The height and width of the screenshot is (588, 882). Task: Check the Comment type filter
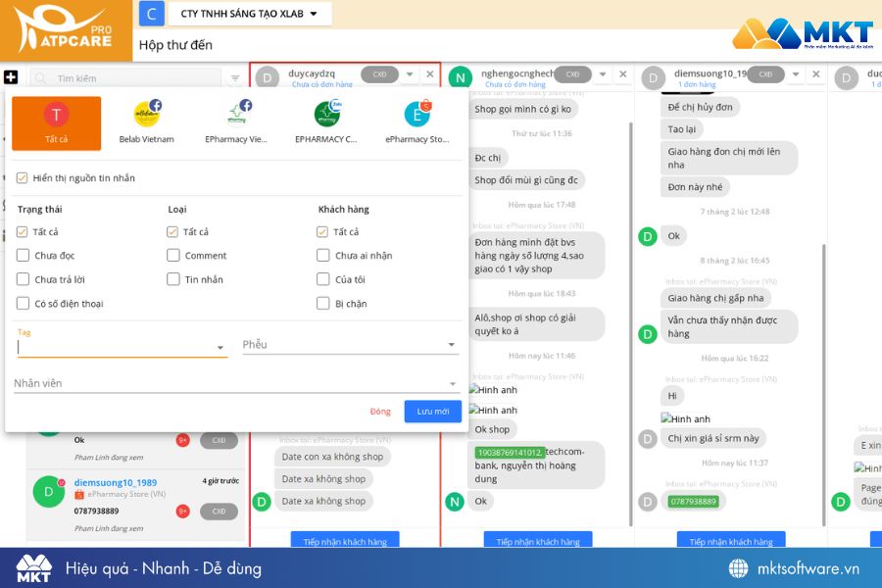point(172,256)
